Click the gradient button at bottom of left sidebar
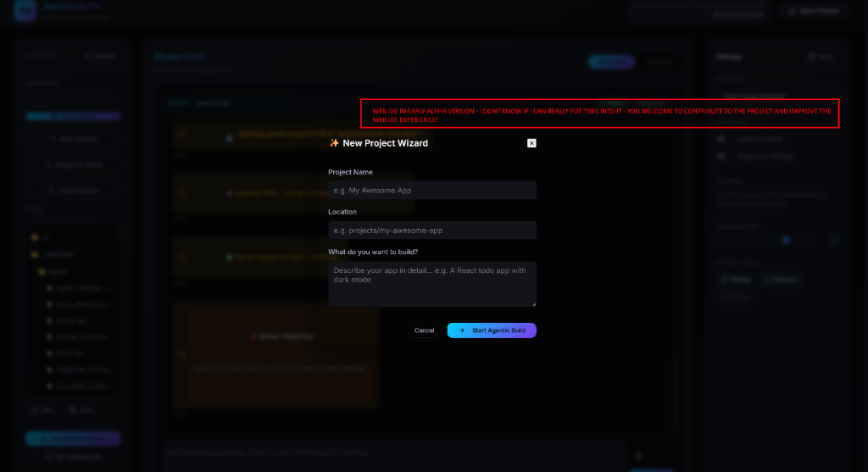868x472 pixels. 73,438
